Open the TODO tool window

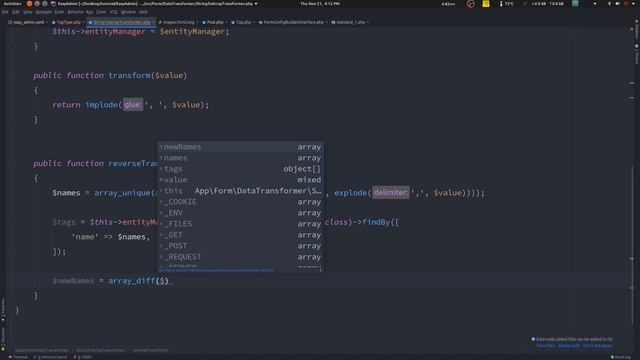(x=83, y=357)
